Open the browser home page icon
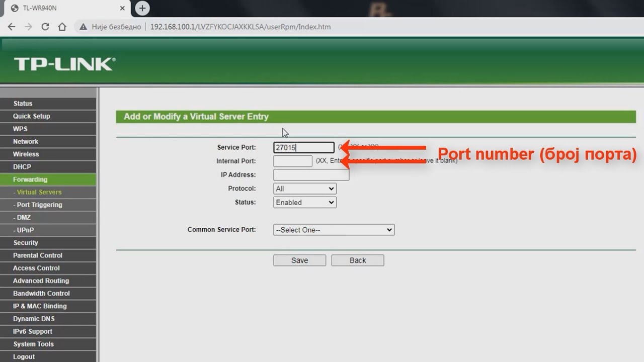Image resolution: width=644 pixels, height=362 pixels. [x=62, y=27]
